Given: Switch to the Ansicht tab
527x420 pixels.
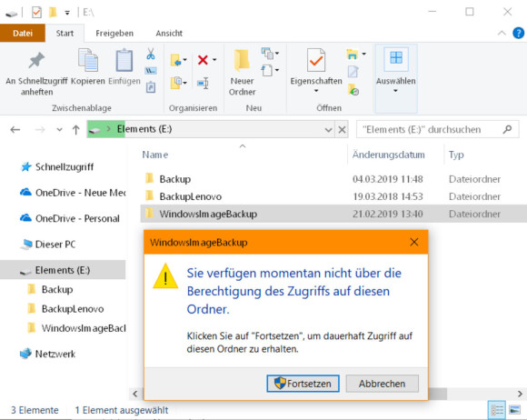Looking at the screenshot, I should [169, 33].
